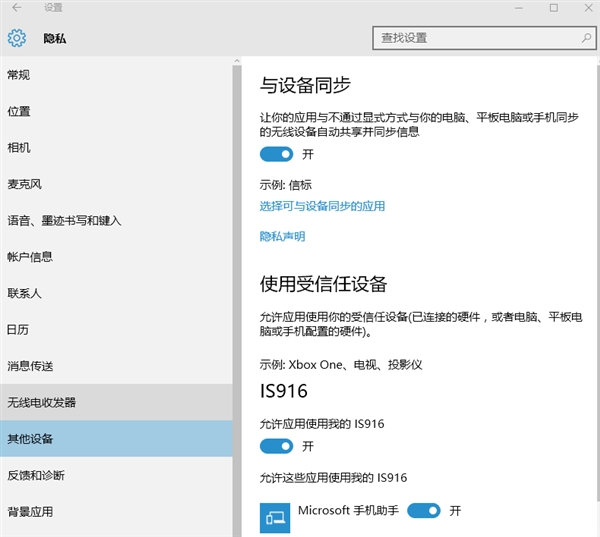Choose 联系人 from the list
This screenshot has width=600, height=537.
click(x=24, y=293)
